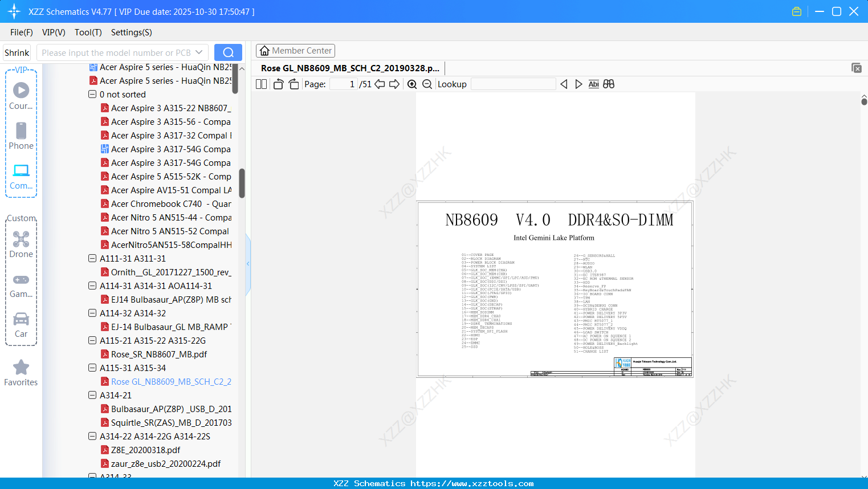Open the Member Center
The width and height of the screenshot is (868, 489).
pyautogui.click(x=295, y=51)
